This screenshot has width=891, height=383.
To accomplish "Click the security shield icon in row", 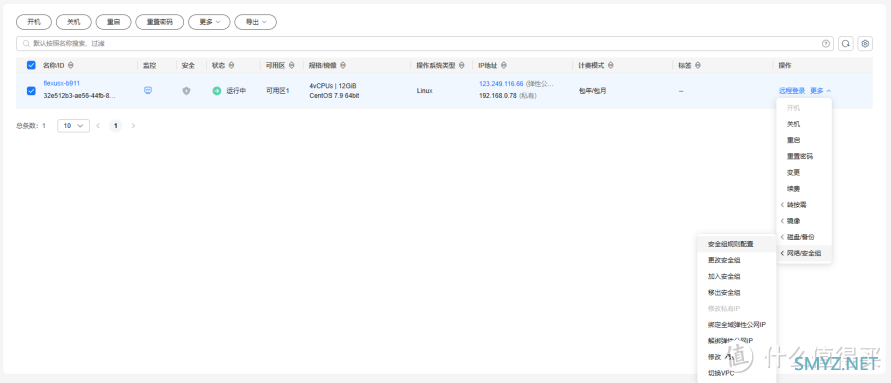I will pyautogui.click(x=186, y=91).
